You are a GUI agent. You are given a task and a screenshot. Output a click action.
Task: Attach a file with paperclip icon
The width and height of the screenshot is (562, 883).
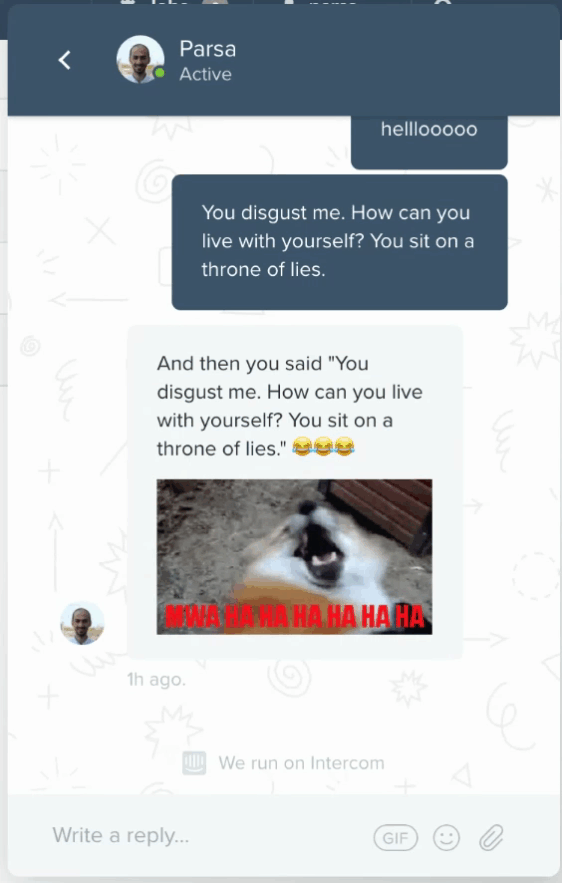point(491,837)
